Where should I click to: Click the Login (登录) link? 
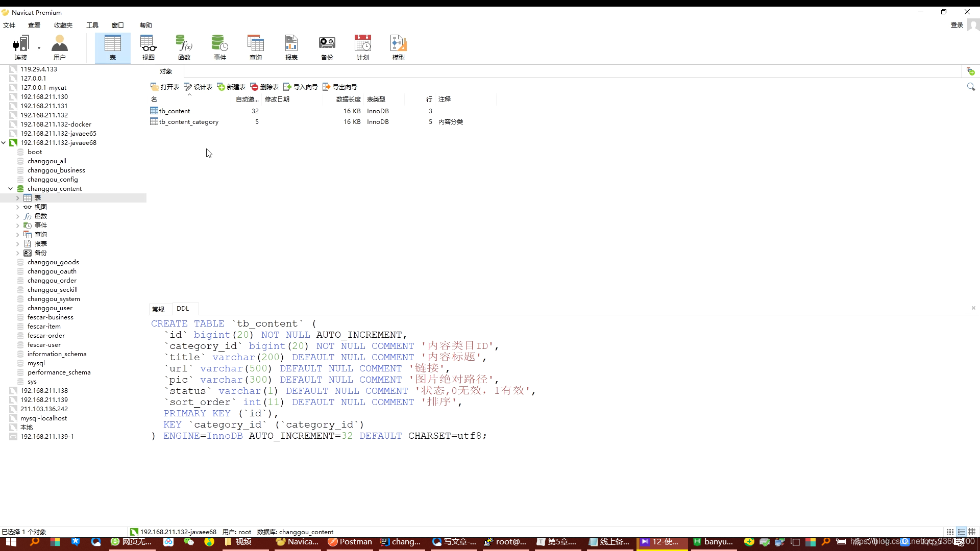pos(957,25)
